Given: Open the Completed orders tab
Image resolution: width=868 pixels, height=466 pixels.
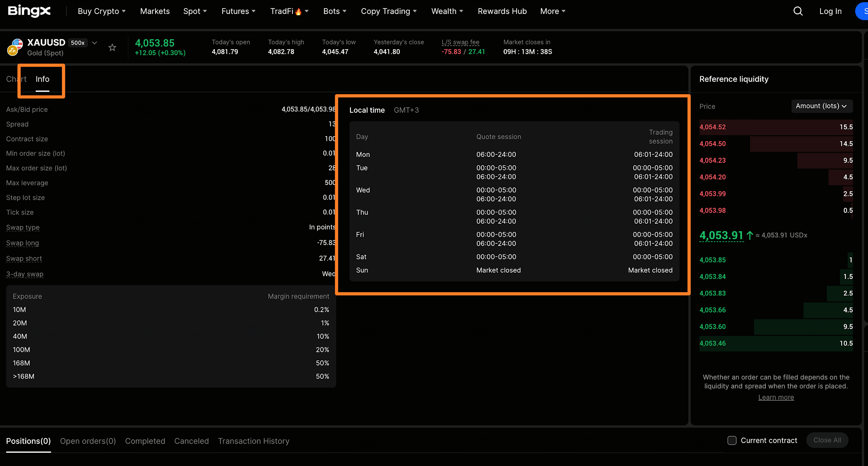Looking at the screenshot, I should (x=145, y=441).
